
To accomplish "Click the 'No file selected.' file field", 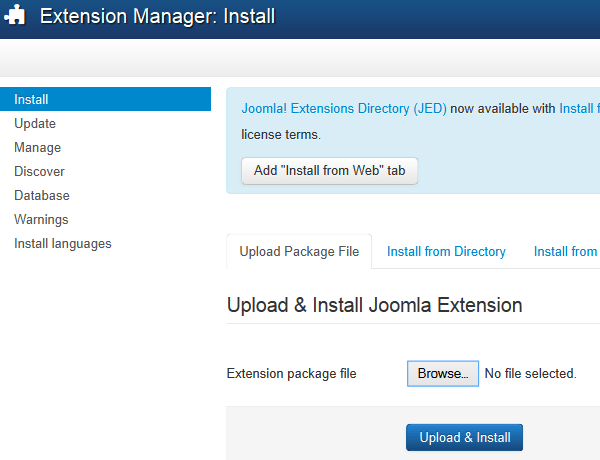I will coord(530,374).
